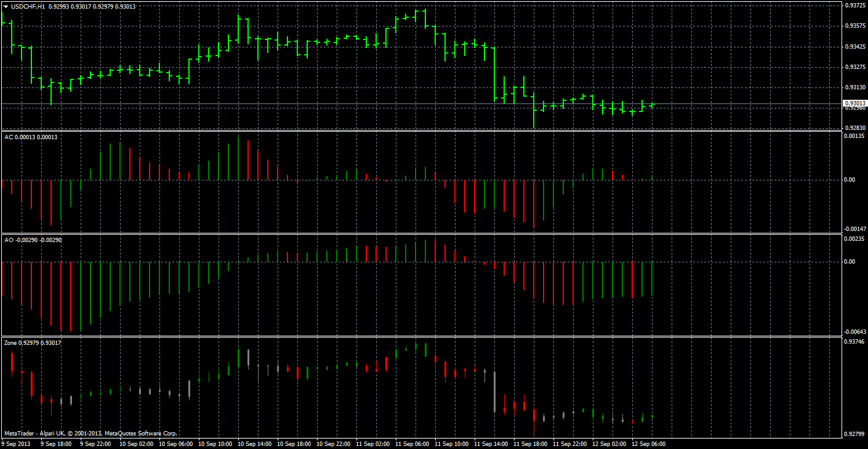Screen dimensions: 868x449
Task: Click the 12 Sep 06:00 time label
Action: (x=650, y=443)
